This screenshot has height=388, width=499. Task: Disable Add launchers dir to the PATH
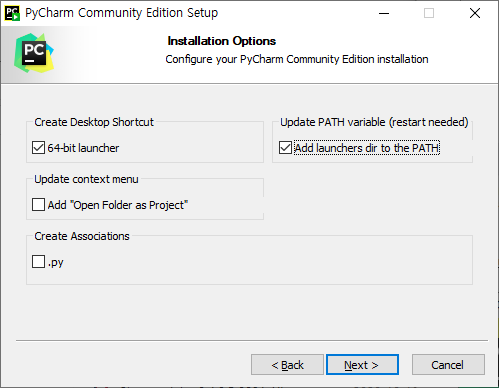point(285,148)
